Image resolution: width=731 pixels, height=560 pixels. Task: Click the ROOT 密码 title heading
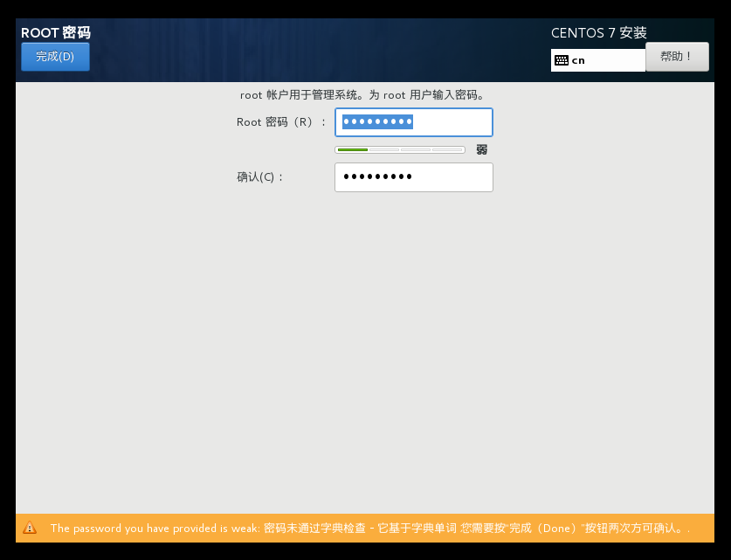click(56, 32)
